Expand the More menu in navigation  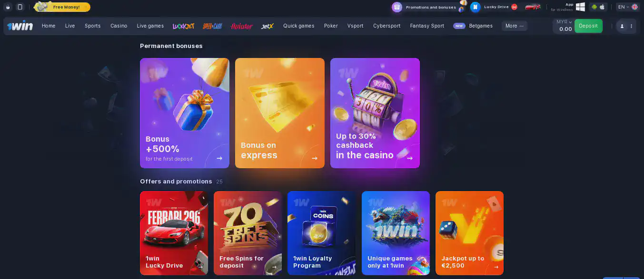pyautogui.click(x=515, y=26)
